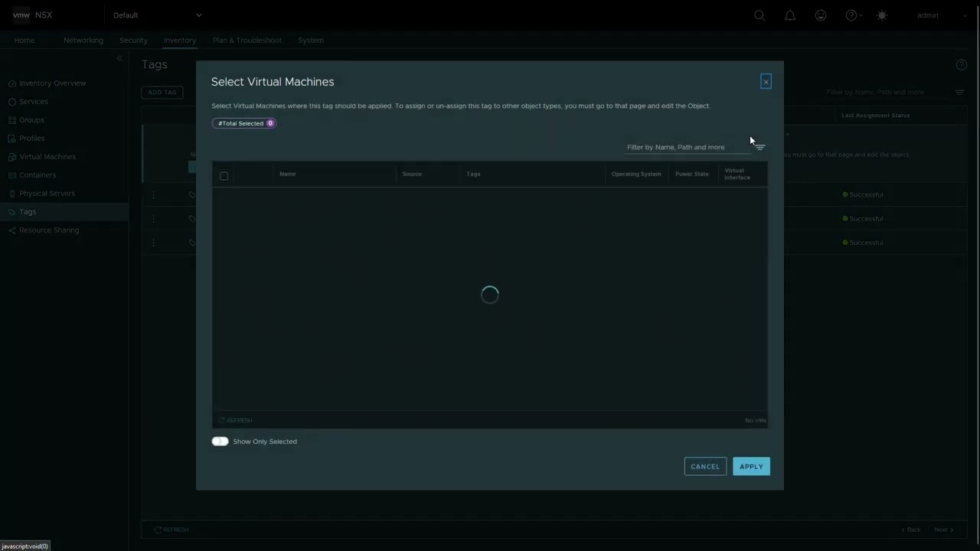The width and height of the screenshot is (980, 551).
Task: Open the notifications bell icon
Action: click(x=790, y=15)
